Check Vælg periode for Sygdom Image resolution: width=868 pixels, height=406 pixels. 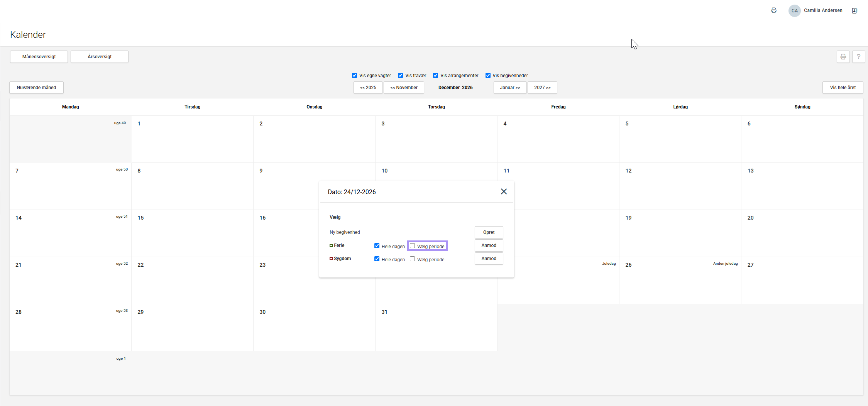[x=412, y=259]
